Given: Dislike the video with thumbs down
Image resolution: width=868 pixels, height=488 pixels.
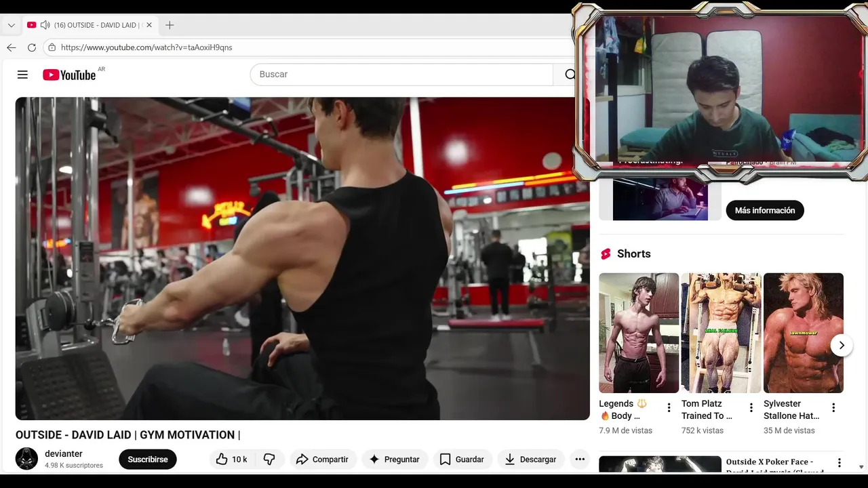Looking at the screenshot, I should click(x=269, y=459).
